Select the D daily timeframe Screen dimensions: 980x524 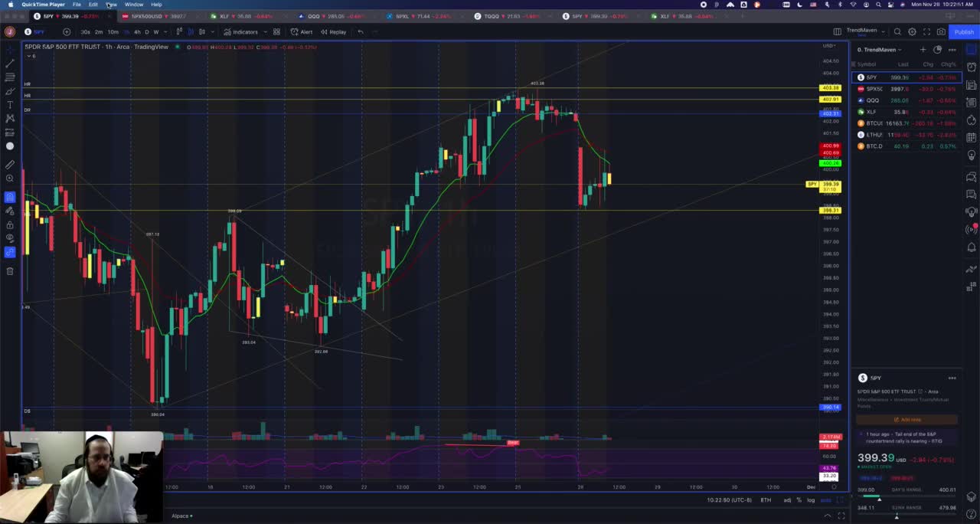[x=147, y=31]
